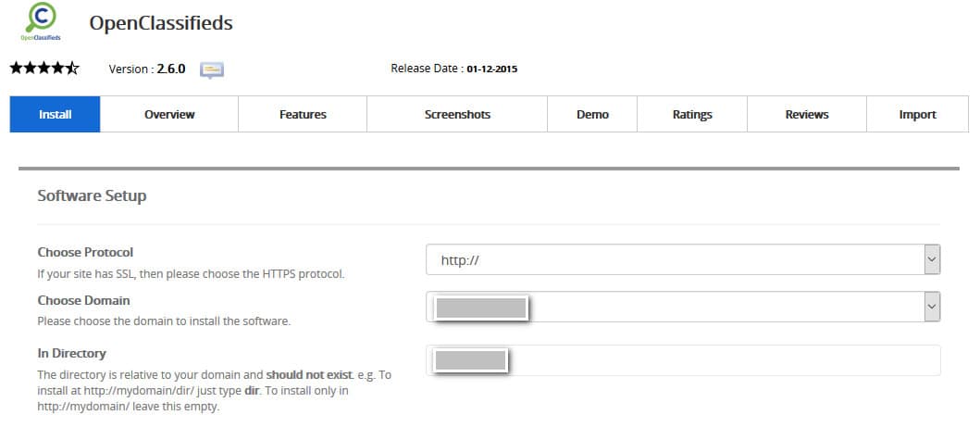Switch to the Import tab

coord(917,115)
